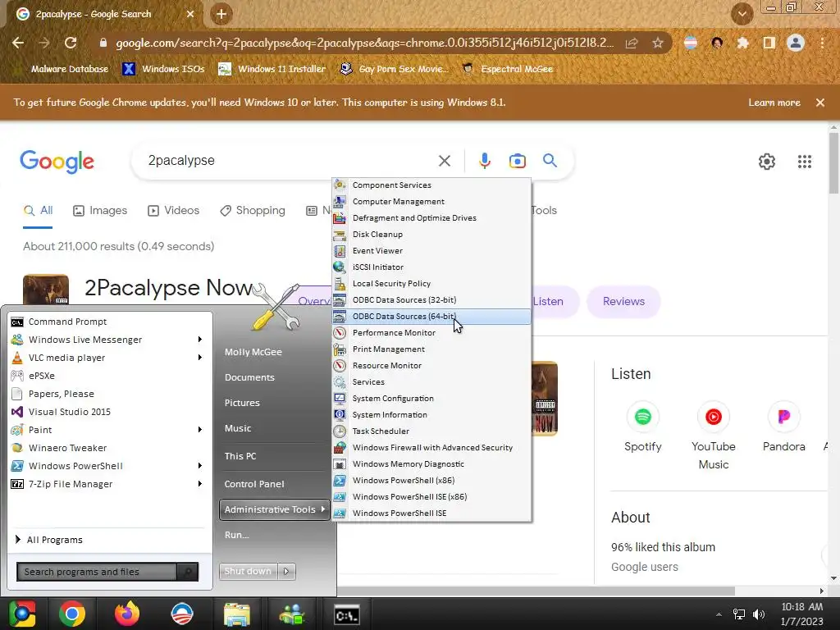The width and height of the screenshot is (840, 630).
Task: Click the ePSXe gamepad icon
Action: click(x=17, y=376)
